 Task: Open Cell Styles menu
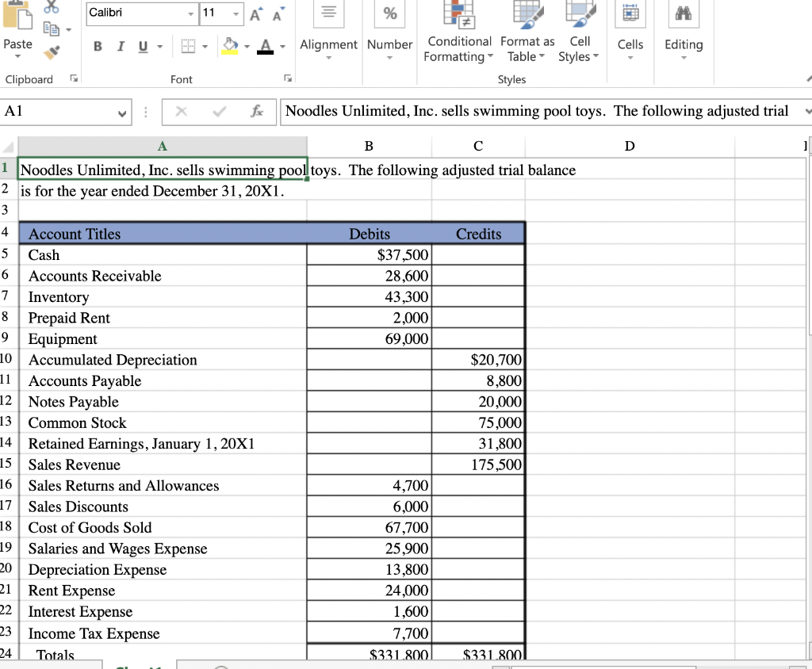(x=579, y=32)
